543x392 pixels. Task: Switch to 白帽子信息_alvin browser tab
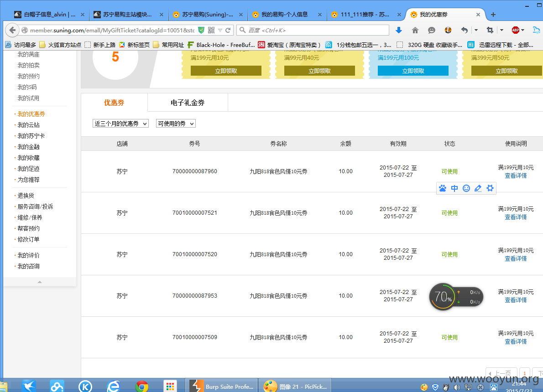(x=49, y=15)
